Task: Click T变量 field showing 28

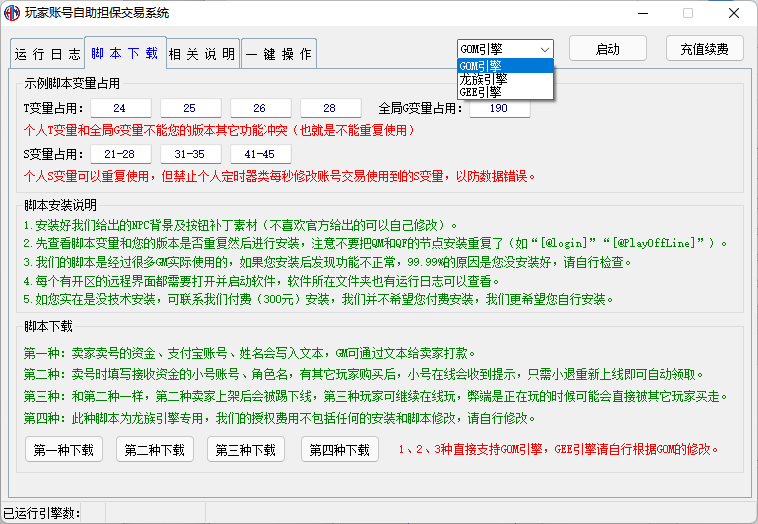Action: point(331,108)
